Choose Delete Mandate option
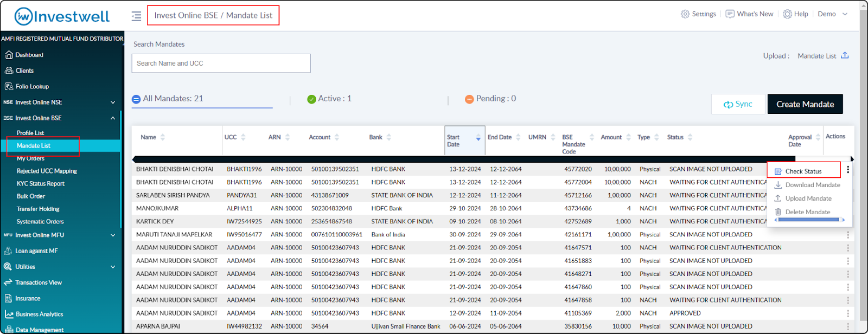The height and width of the screenshot is (334, 868). click(802, 212)
